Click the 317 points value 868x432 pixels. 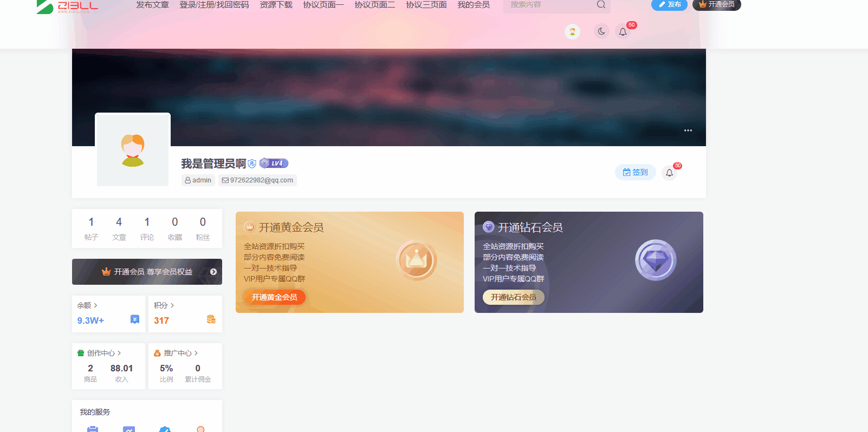click(161, 320)
